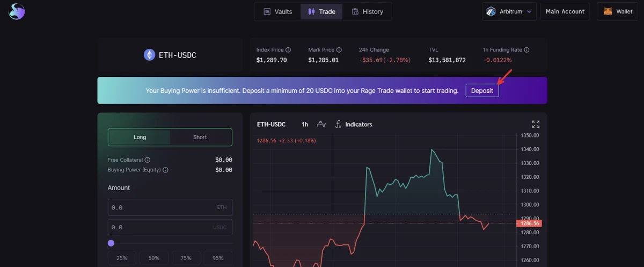Open the chart type line icon

tap(321, 124)
